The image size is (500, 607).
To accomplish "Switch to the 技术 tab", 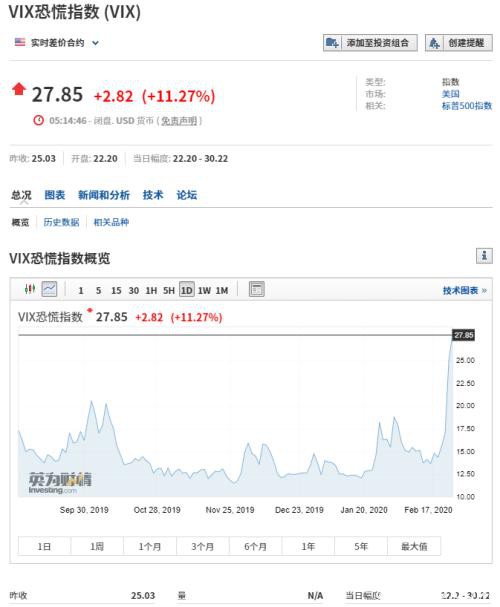I will [x=153, y=195].
